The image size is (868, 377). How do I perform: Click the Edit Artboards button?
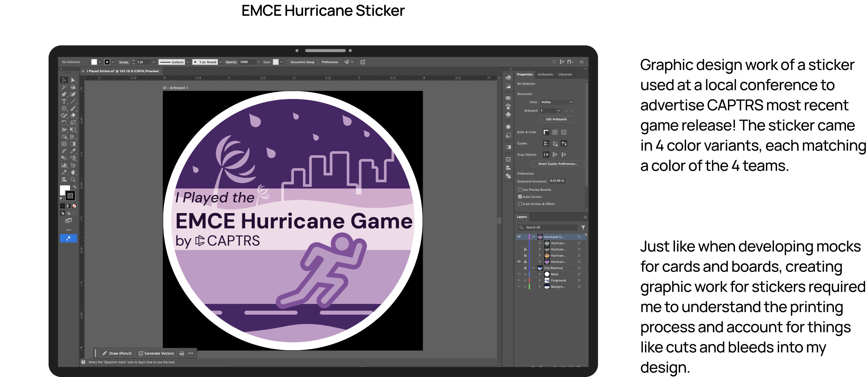click(556, 119)
